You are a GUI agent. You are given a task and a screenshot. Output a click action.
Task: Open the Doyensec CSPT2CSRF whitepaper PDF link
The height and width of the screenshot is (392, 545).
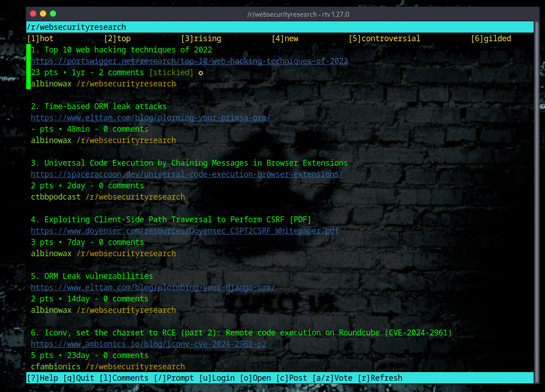[184, 231]
